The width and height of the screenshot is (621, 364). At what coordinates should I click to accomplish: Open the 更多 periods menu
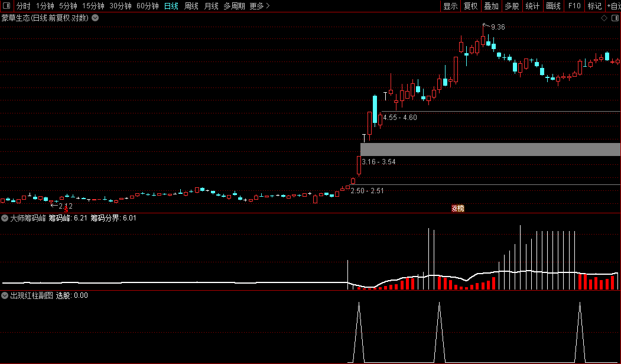[259, 6]
